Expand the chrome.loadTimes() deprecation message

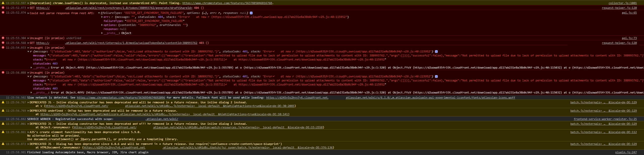pyautogui.click(x=28, y=3)
